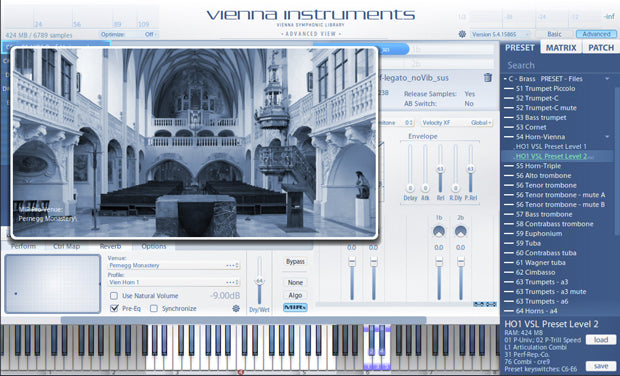Enable Use Natural Volume checkbox
This screenshot has height=376, width=620.
click(114, 296)
